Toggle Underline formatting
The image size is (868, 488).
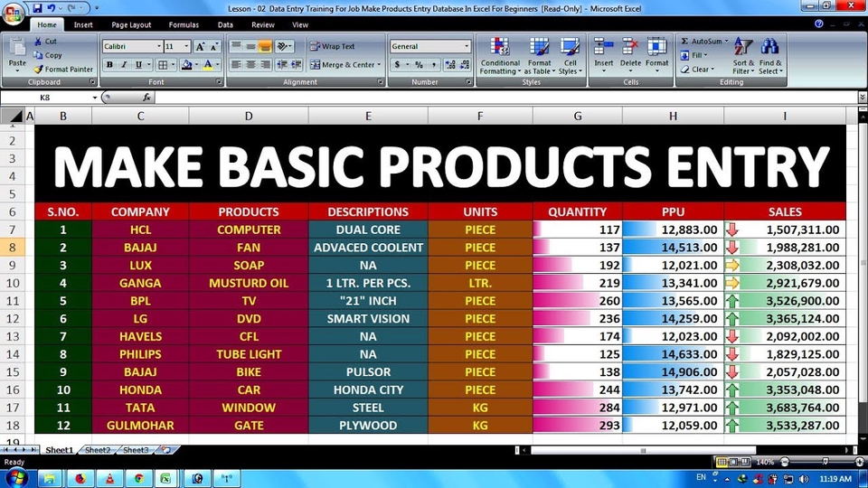[138, 65]
